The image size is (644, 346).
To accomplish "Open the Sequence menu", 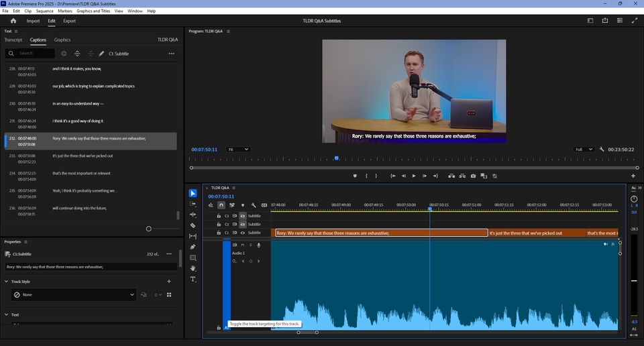I will tap(44, 11).
